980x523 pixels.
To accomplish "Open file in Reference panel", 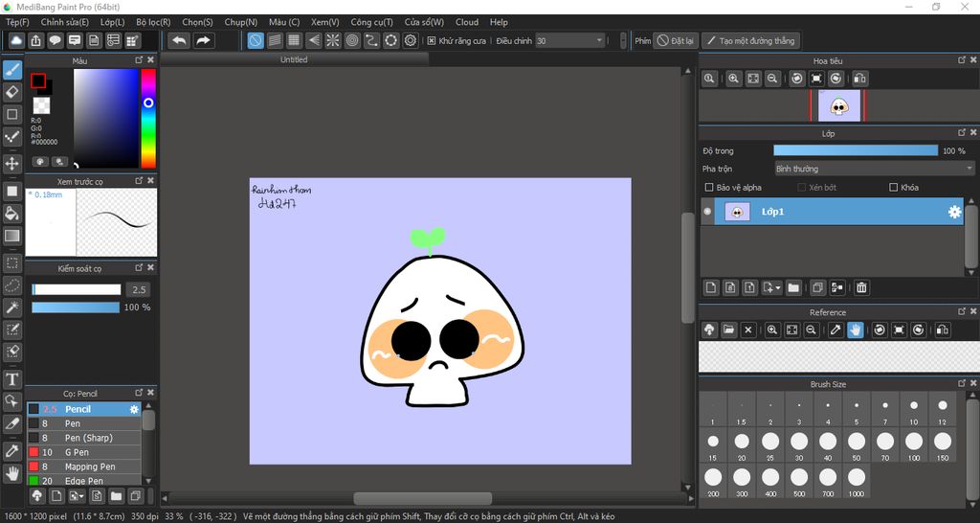I will pyautogui.click(x=728, y=330).
